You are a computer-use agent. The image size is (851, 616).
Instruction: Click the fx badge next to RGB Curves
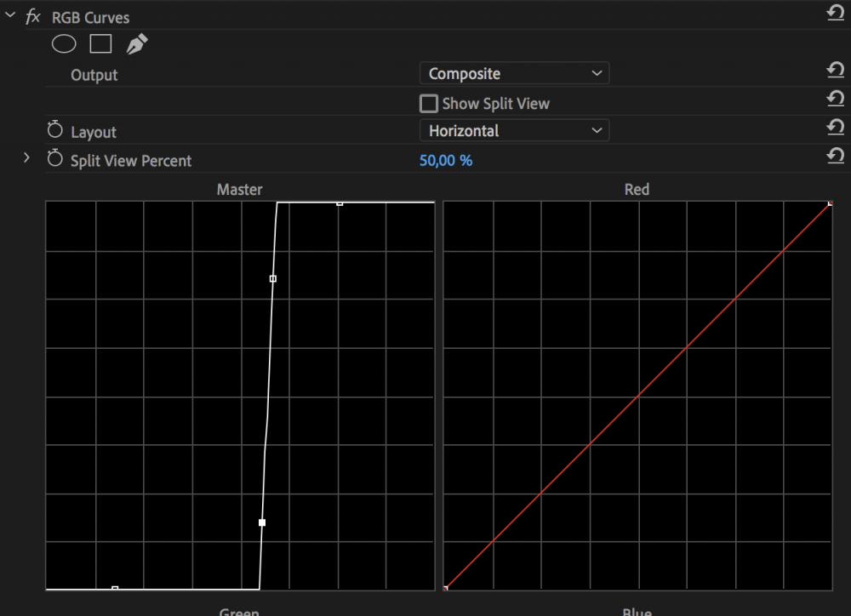point(33,17)
